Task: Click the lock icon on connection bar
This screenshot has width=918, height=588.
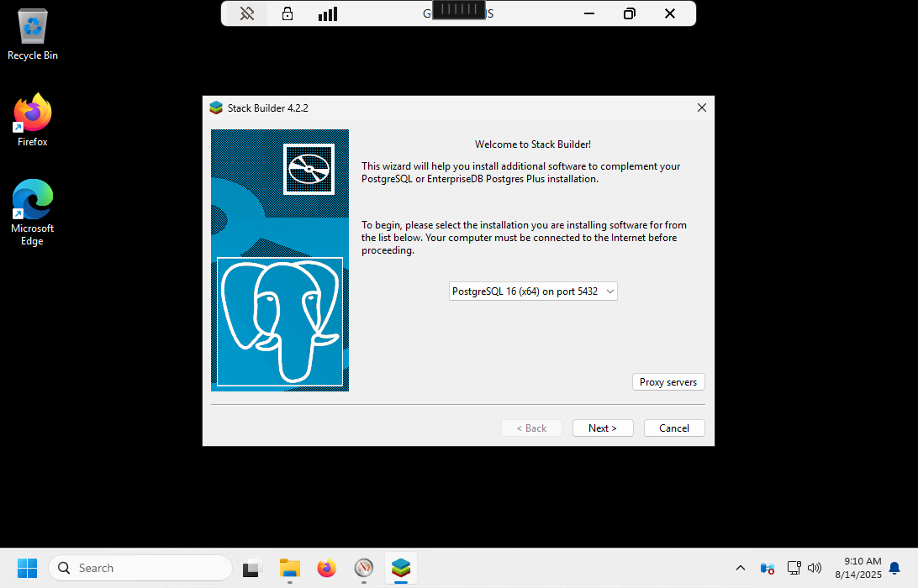Action: pyautogui.click(x=288, y=13)
